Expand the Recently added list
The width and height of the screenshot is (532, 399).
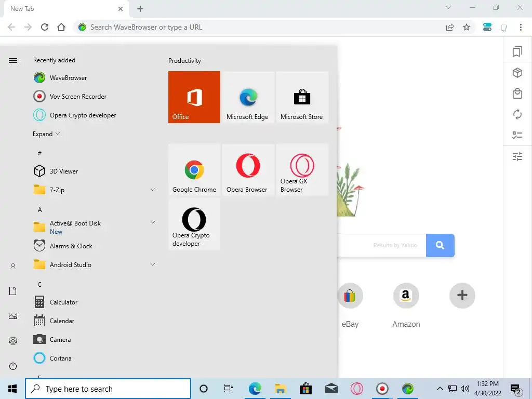(x=46, y=134)
